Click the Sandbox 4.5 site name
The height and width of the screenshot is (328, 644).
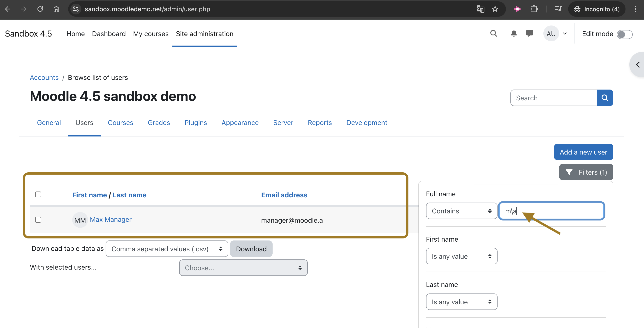(28, 34)
